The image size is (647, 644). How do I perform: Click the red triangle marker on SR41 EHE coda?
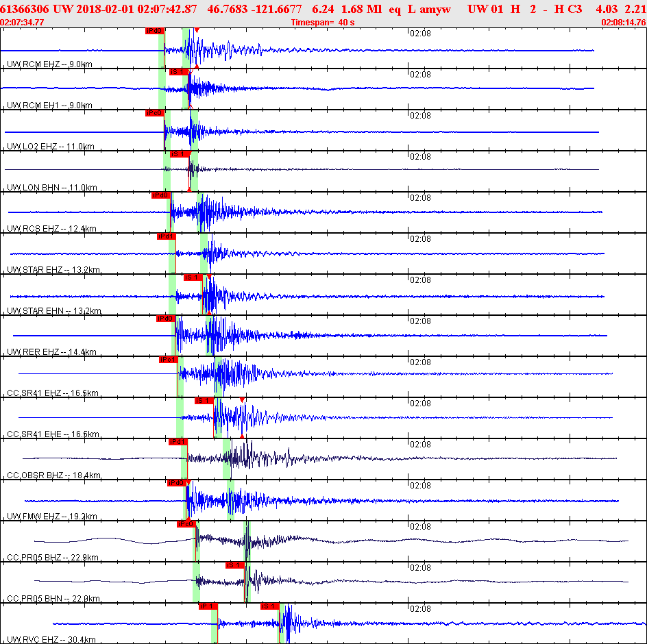click(242, 400)
